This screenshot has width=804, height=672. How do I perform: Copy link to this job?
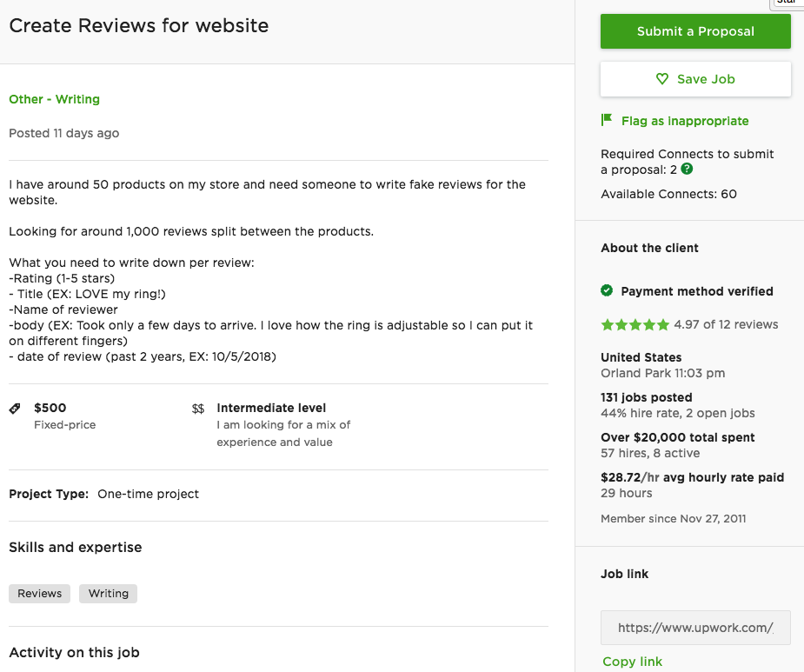(632, 662)
